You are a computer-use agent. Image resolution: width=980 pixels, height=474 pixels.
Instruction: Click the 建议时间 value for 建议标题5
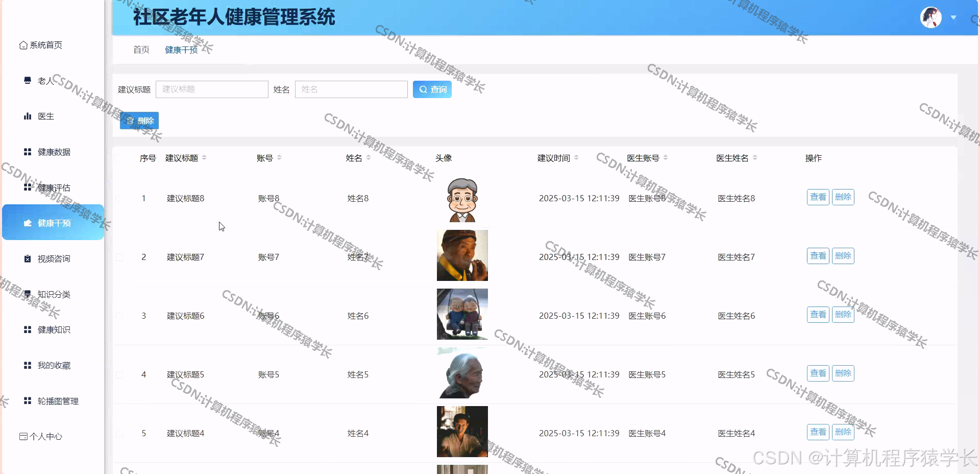(x=579, y=374)
